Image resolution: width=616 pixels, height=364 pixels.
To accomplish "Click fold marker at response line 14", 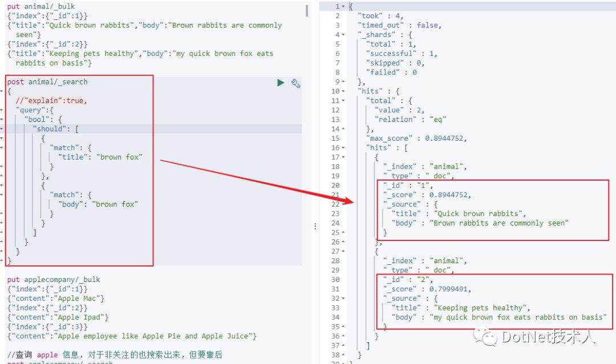I will (x=343, y=129).
